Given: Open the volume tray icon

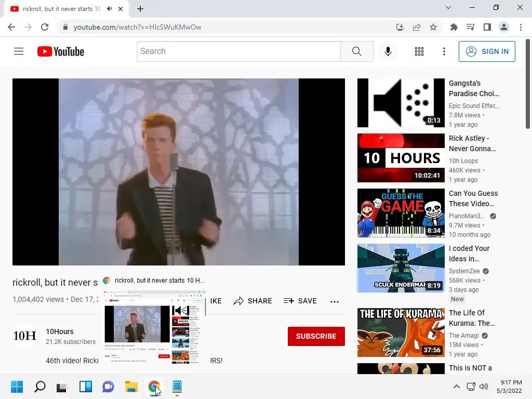Looking at the screenshot, I should pyautogui.click(x=484, y=387).
